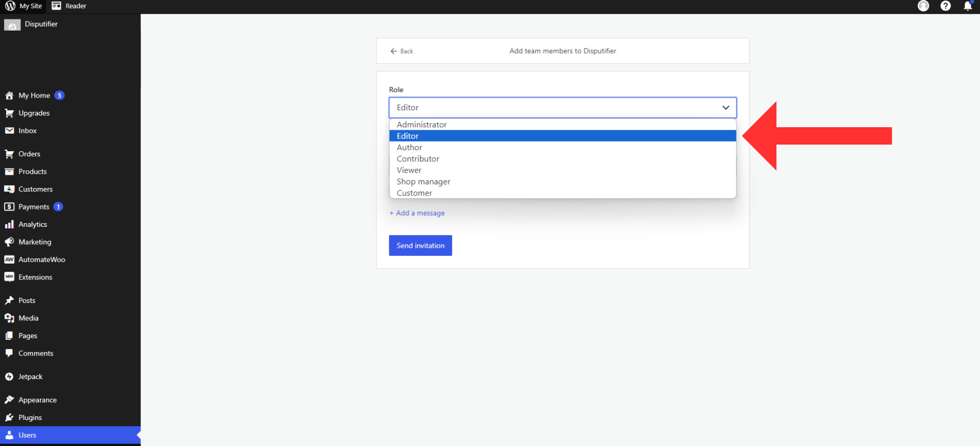Collapse the Role dropdown chevron
Image resolution: width=980 pixels, height=446 pixels.
tap(725, 108)
